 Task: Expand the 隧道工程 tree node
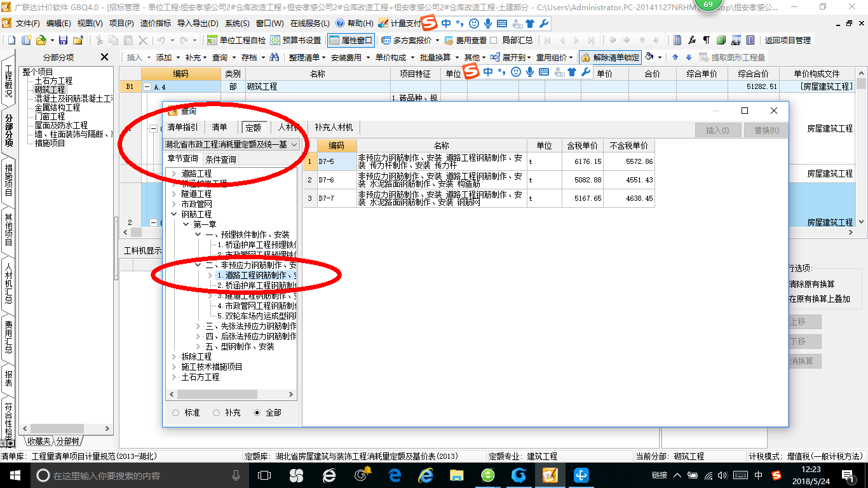click(175, 194)
